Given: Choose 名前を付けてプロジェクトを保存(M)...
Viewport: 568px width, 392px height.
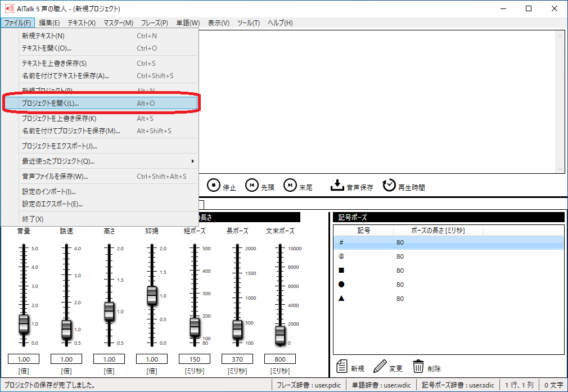Looking at the screenshot, I should (100, 131).
